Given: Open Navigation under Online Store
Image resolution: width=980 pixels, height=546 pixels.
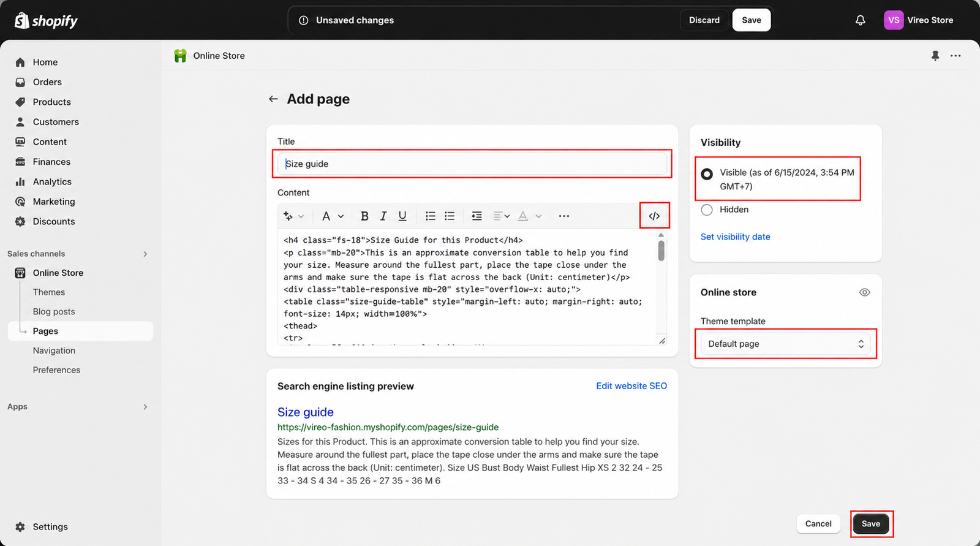Looking at the screenshot, I should 54,351.
